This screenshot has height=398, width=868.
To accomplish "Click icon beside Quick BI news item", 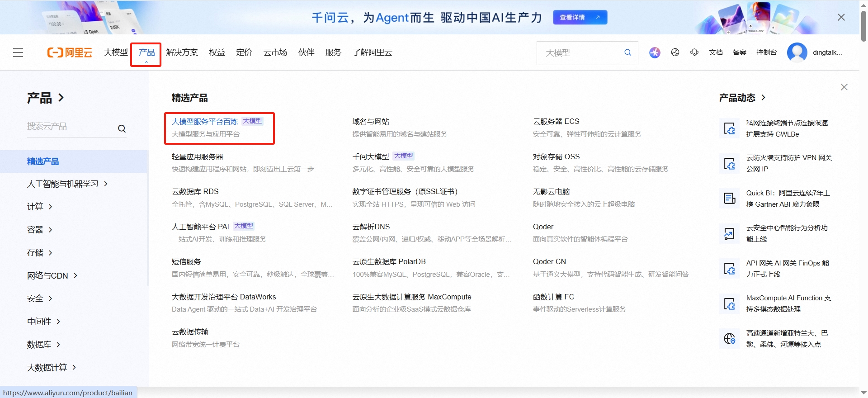I will click(x=729, y=198).
